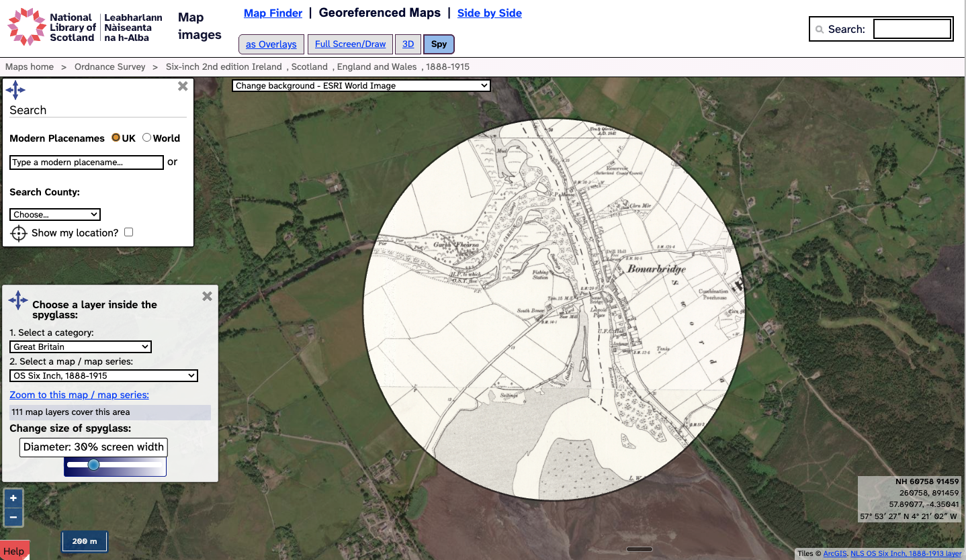This screenshot has width=966, height=560.
Task: Click Zoom to this map series link
Action: 79,395
